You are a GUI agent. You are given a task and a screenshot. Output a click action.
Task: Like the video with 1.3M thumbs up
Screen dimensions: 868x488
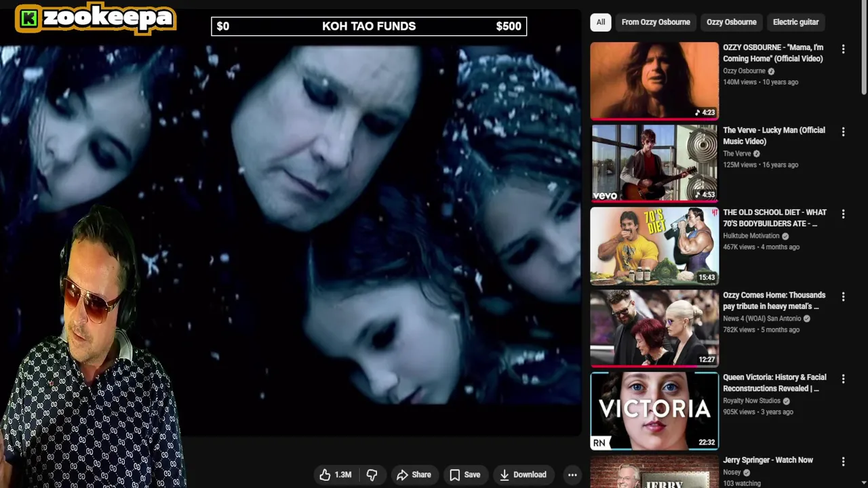click(336, 475)
